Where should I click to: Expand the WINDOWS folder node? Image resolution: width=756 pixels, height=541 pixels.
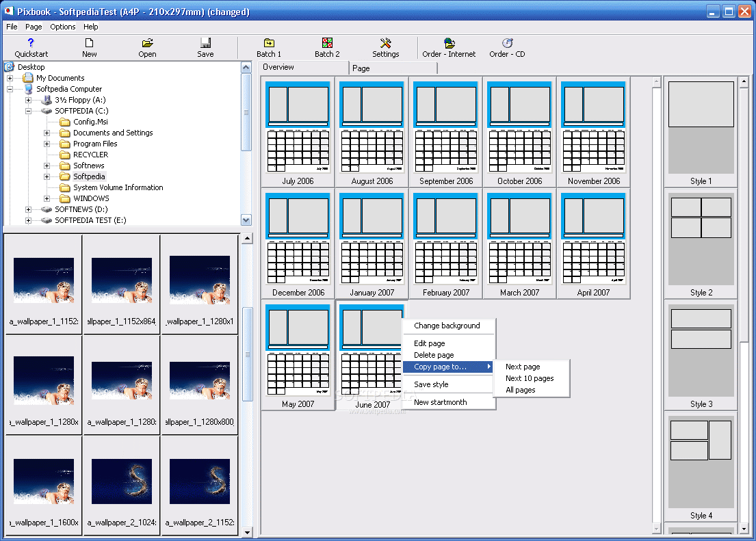47,198
